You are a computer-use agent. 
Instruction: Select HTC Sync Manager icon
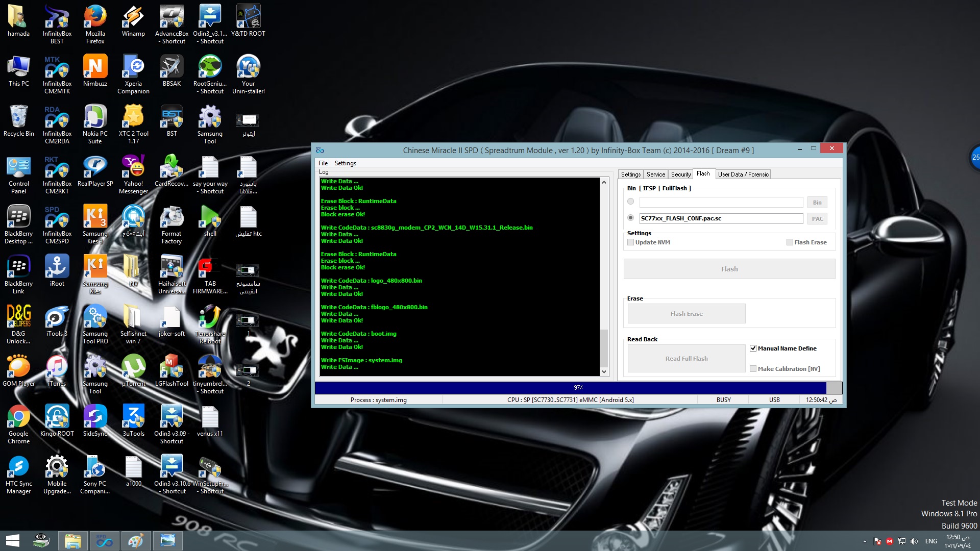click(18, 474)
